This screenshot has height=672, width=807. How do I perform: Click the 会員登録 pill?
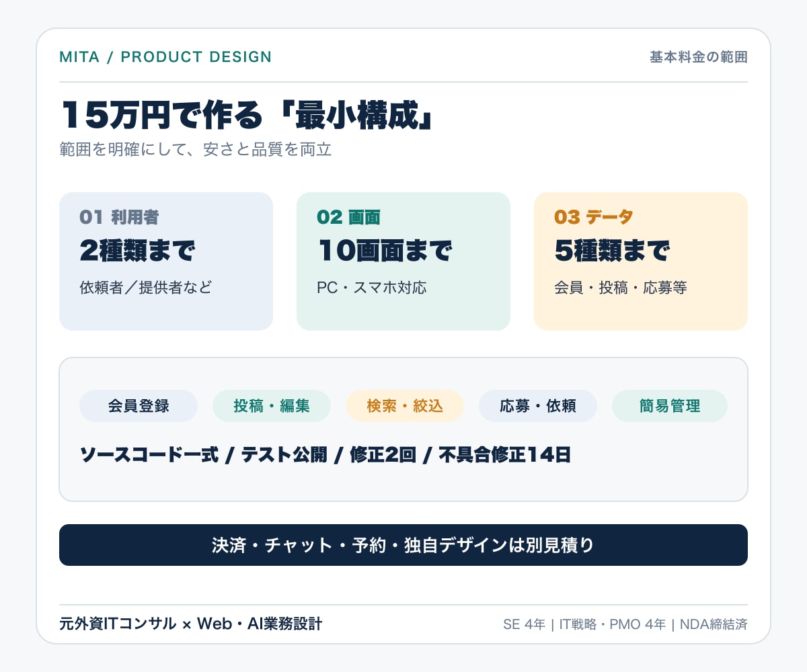coord(139,406)
